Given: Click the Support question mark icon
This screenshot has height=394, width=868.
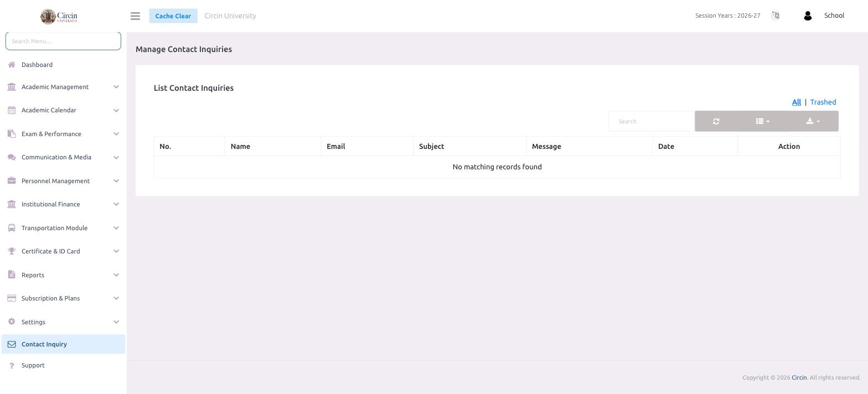Looking at the screenshot, I should tap(12, 365).
